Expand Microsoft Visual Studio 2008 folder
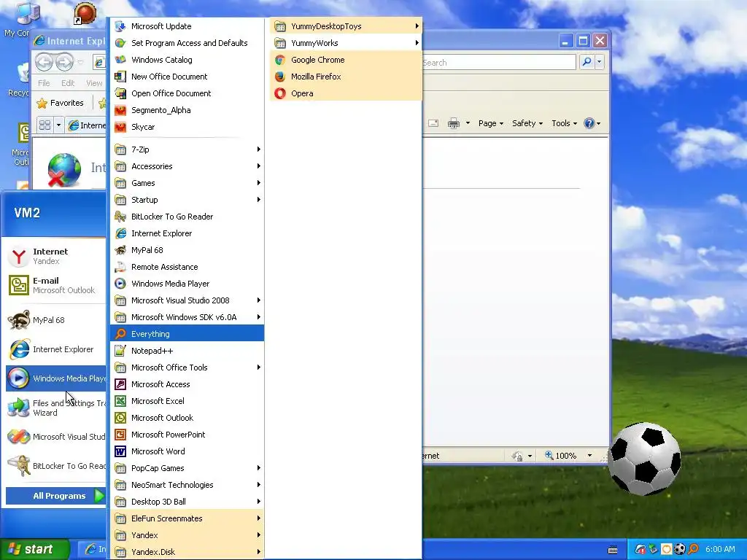747x560 pixels. 187,300
